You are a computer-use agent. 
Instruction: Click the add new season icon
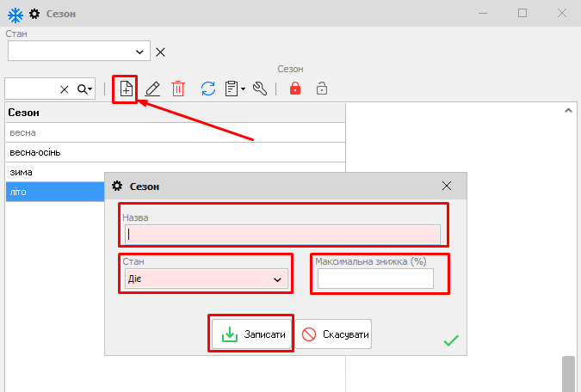point(126,89)
